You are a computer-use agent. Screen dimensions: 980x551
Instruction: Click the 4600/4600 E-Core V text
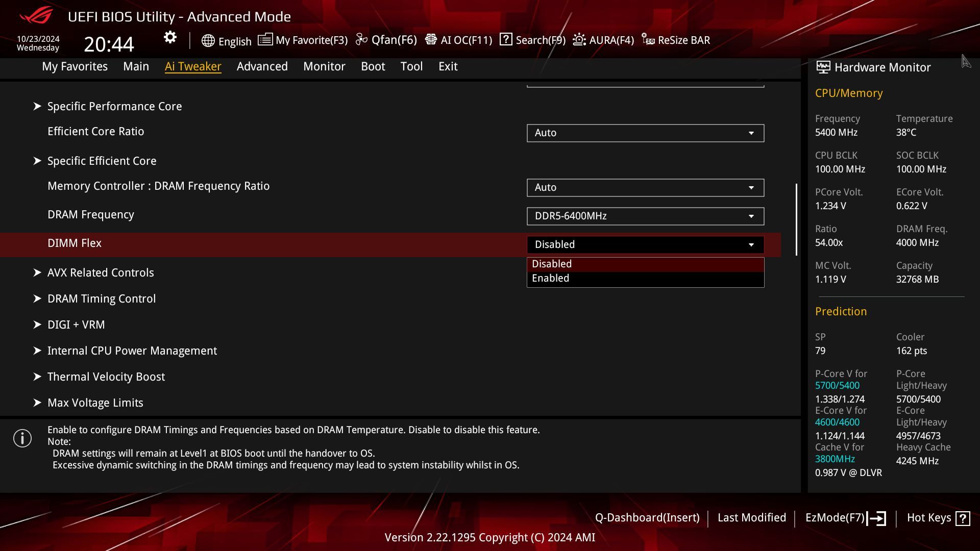[837, 422]
